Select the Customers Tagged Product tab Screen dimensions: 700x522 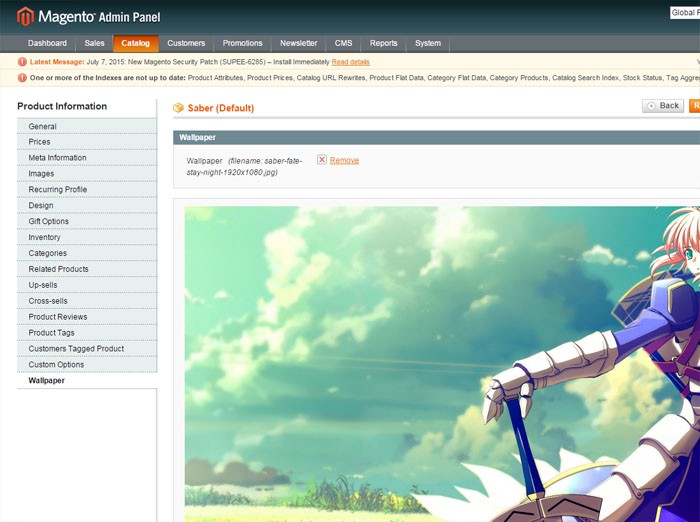click(87, 349)
